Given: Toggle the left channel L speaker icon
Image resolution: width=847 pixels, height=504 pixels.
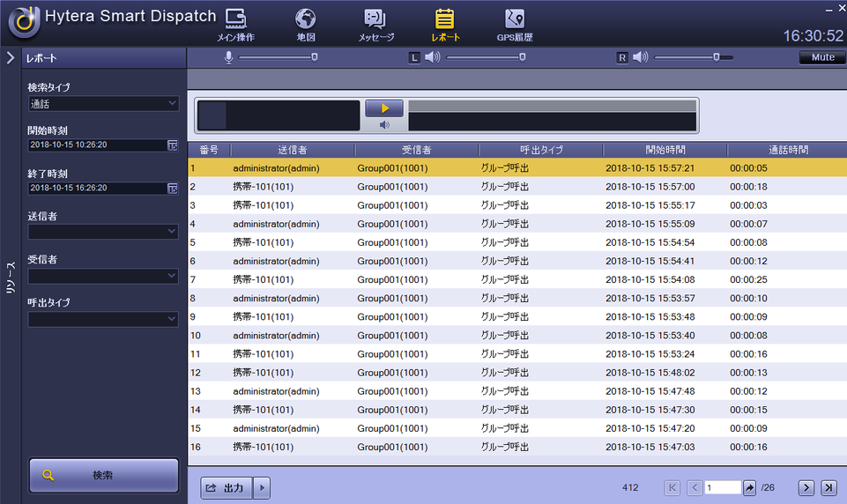Looking at the screenshot, I should 432,57.
